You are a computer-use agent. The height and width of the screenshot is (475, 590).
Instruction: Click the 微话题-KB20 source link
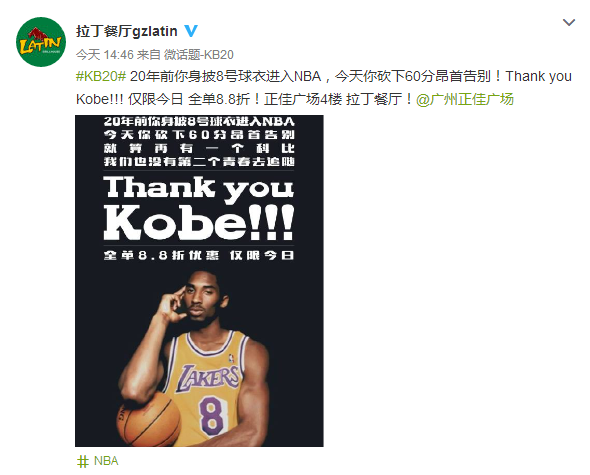click(x=199, y=55)
